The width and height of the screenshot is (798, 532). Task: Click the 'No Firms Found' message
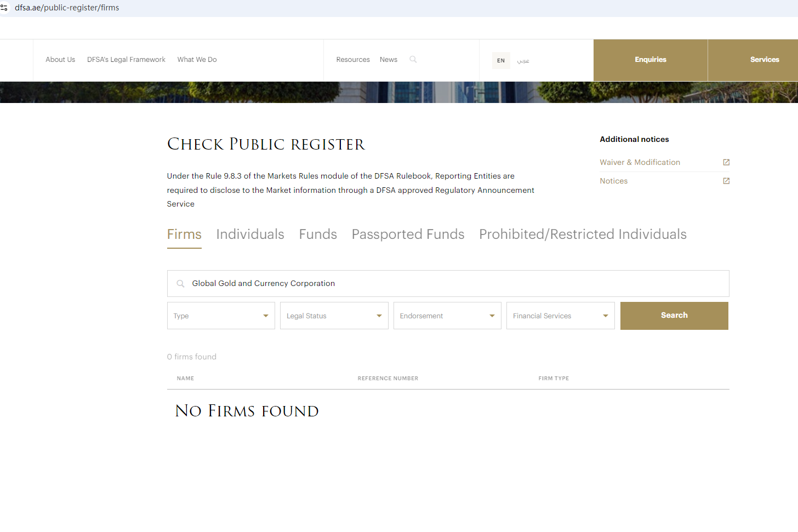click(247, 411)
